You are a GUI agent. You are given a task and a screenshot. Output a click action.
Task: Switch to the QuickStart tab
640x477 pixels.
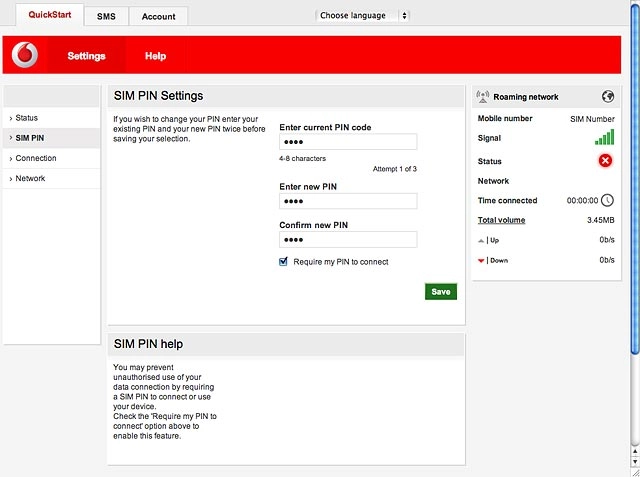(x=50, y=15)
